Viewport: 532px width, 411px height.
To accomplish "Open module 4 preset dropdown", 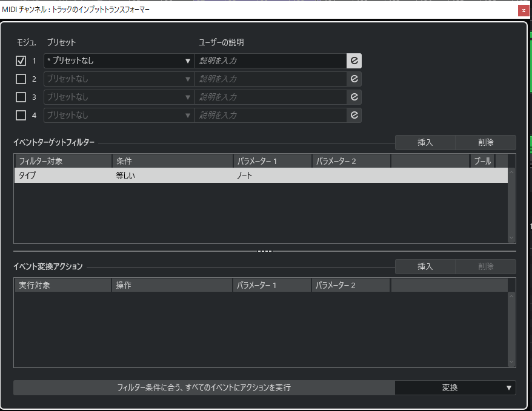I will pyautogui.click(x=119, y=115).
